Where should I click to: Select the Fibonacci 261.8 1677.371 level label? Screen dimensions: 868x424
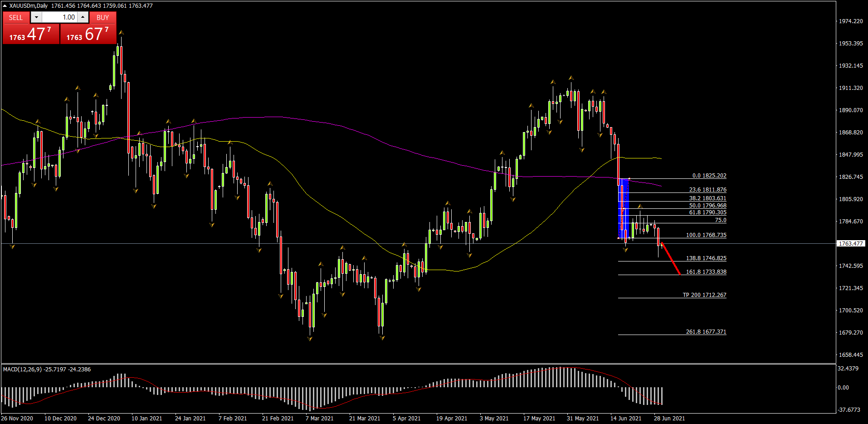(706, 332)
